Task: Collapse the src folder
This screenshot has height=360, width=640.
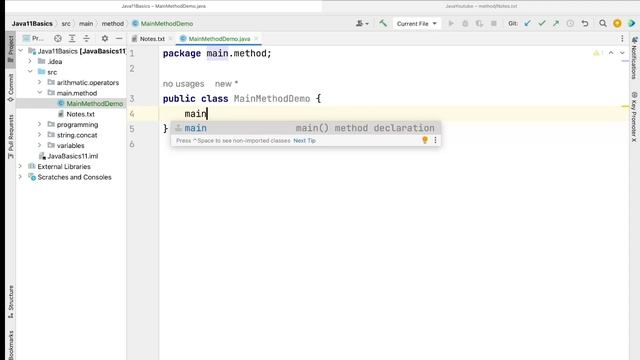Action: pos(30,72)
